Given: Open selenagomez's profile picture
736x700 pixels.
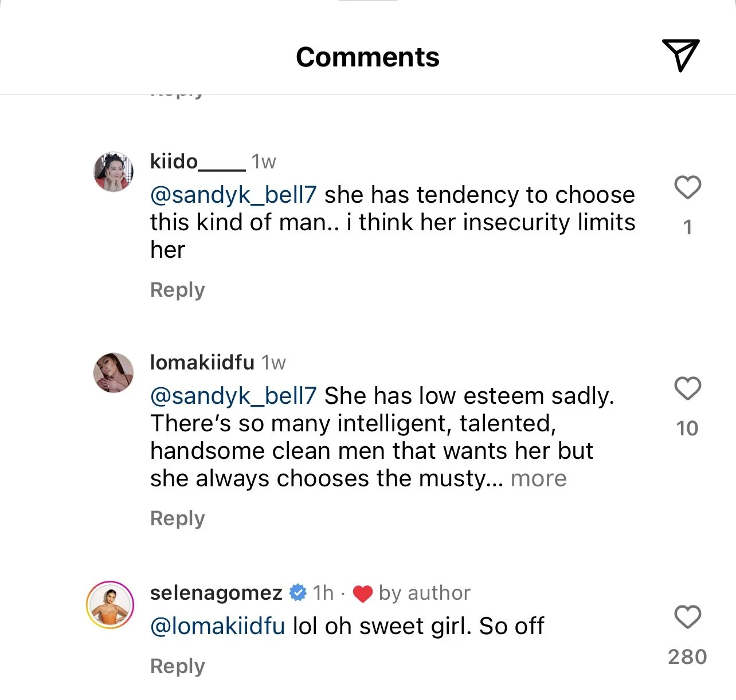Looking at the screenshot, I should [x=110, y=605].
